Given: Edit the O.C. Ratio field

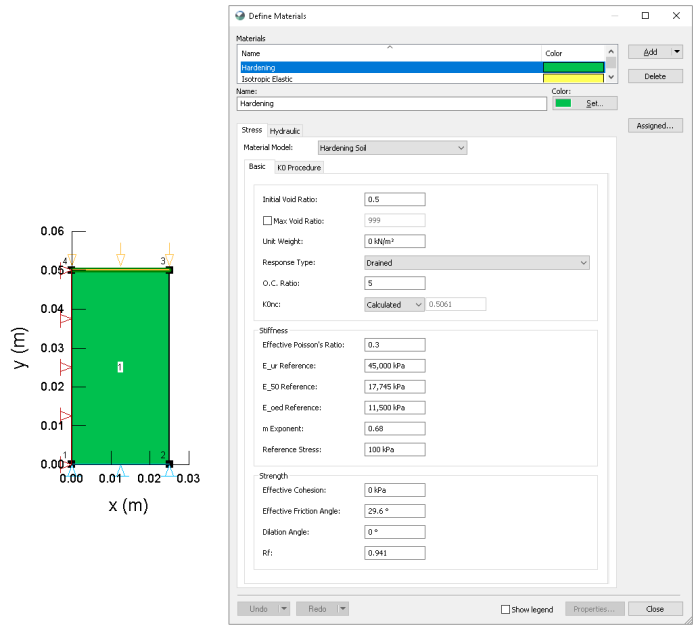Looking at the screenshot, I should (x=395, y=283).
